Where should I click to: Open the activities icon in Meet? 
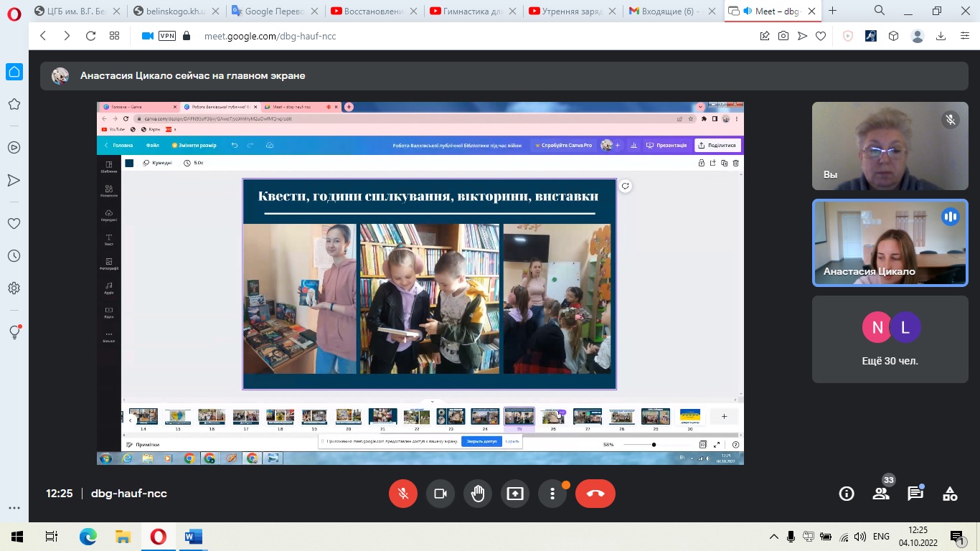click(950, 494)
